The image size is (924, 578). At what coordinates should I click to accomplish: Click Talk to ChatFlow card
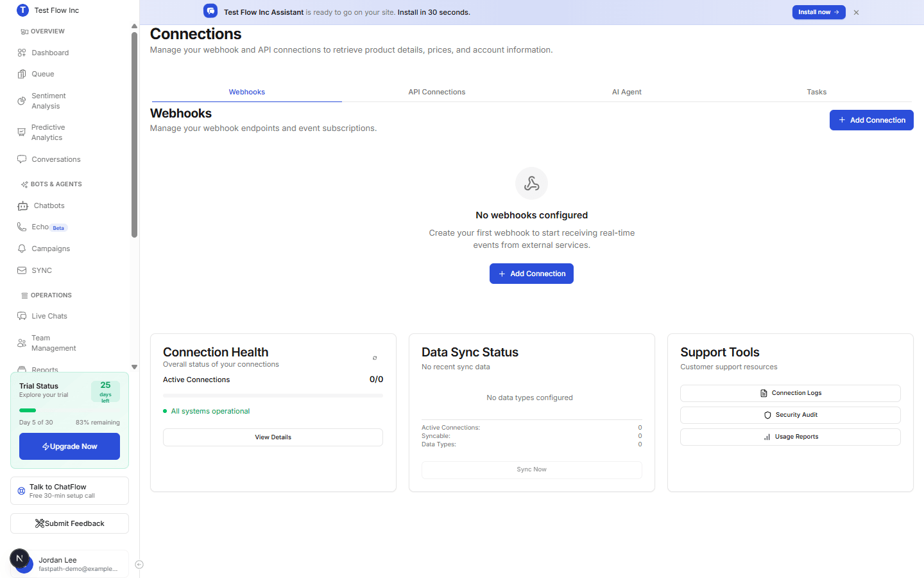[69, 491]
